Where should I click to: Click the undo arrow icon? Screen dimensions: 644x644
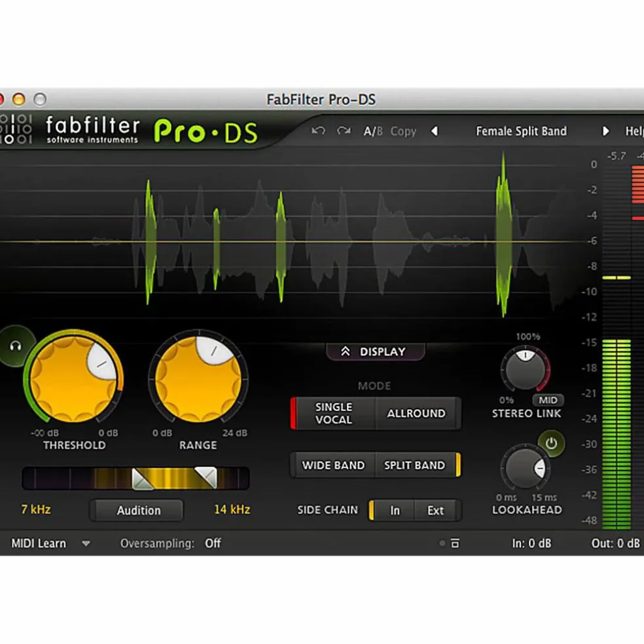coord(318,131)
